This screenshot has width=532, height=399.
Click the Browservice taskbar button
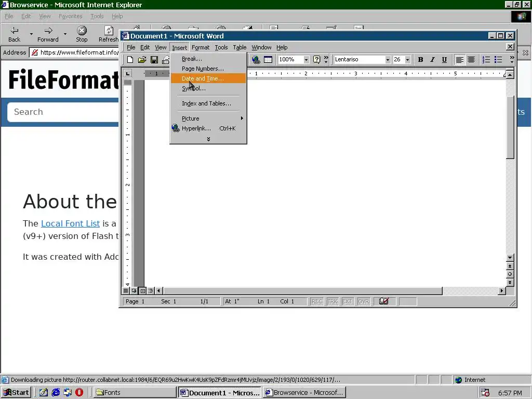point(304,393)
